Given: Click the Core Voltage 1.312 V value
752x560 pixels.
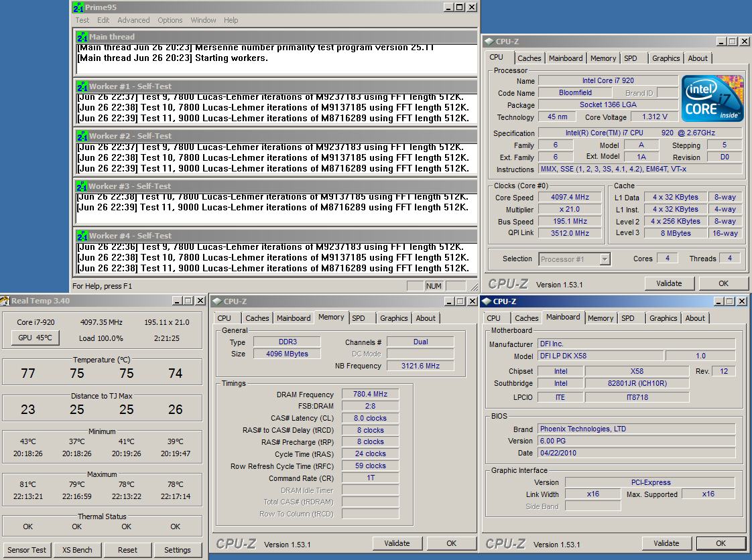Looking at the screenshot, I should (655, 117).
